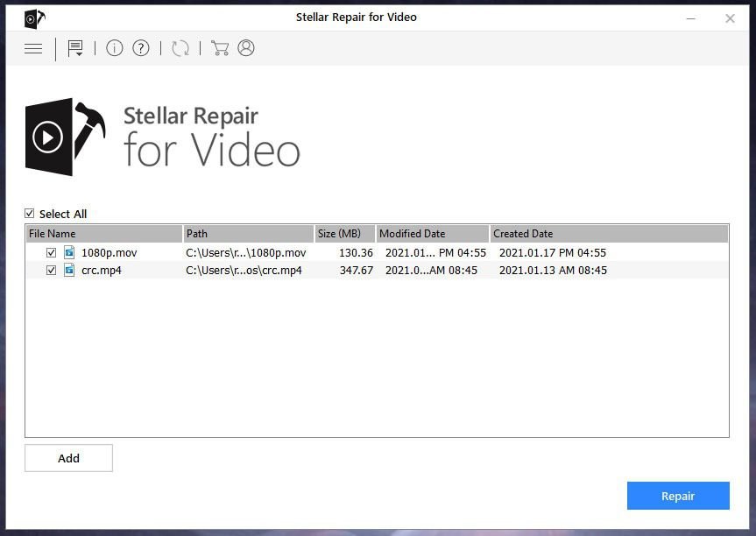Screen dimensions: 756x536
Task: Click the Modified Date column header
Action: point(432,234)
